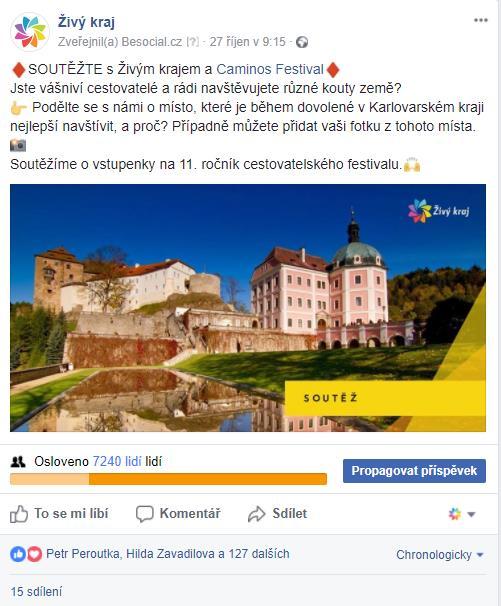
Task: Click the Propagovat příspěvek button
Action: pyautogui.click(x=414, y=471)
